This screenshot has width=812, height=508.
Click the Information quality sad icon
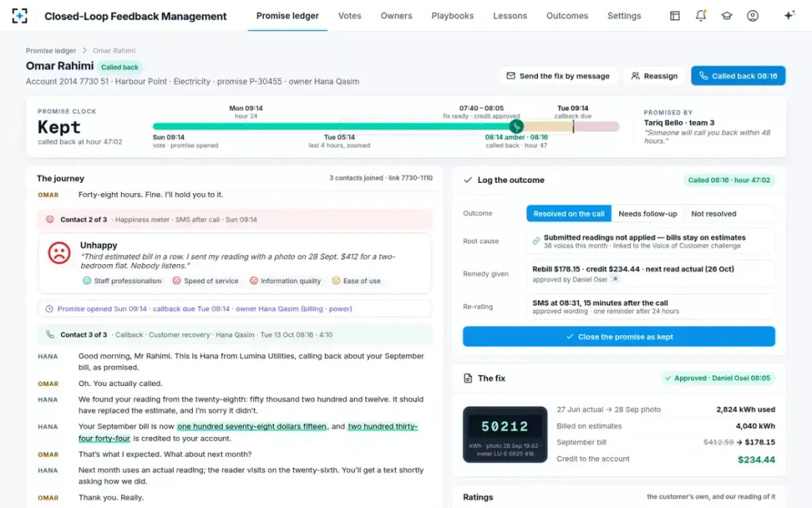(x=254, y=280)
